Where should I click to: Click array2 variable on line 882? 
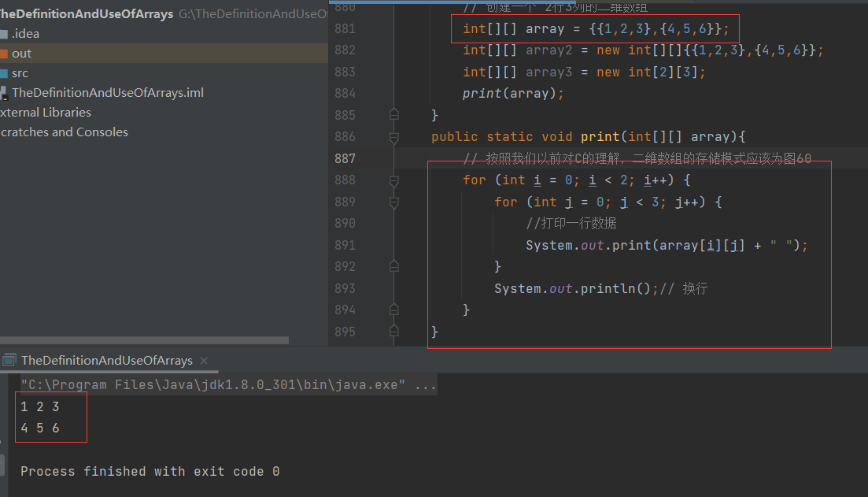(x=549, y=50)
